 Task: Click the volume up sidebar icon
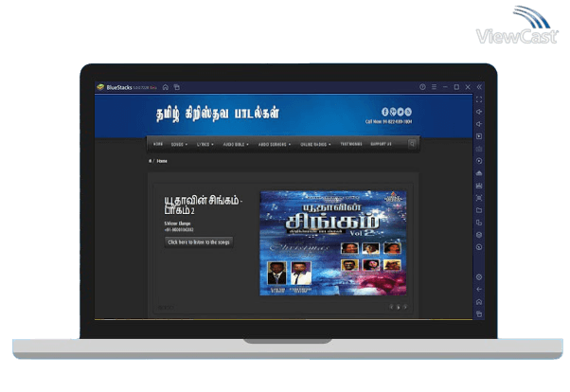[x=479, y=112]
